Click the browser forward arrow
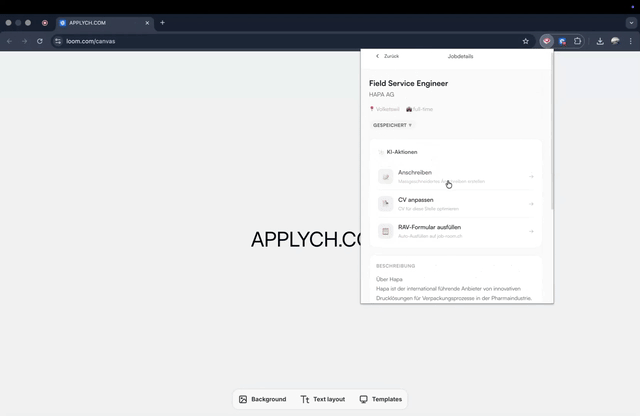 tap(24, 41)
